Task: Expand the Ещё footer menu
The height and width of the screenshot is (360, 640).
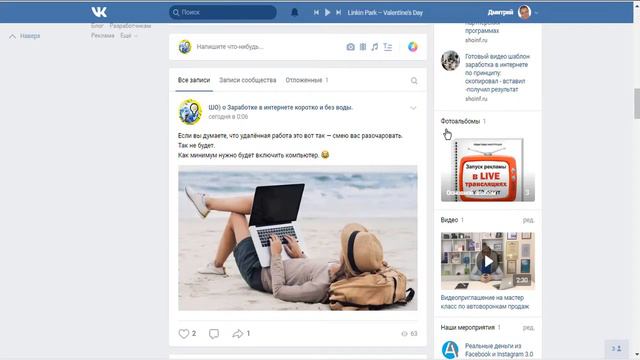Action: (129, 36)
